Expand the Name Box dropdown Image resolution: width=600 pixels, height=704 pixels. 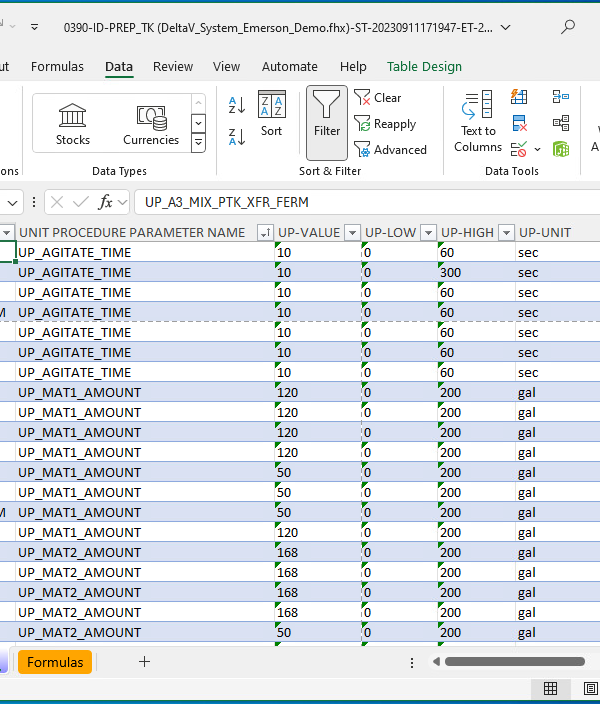[12, 203]
